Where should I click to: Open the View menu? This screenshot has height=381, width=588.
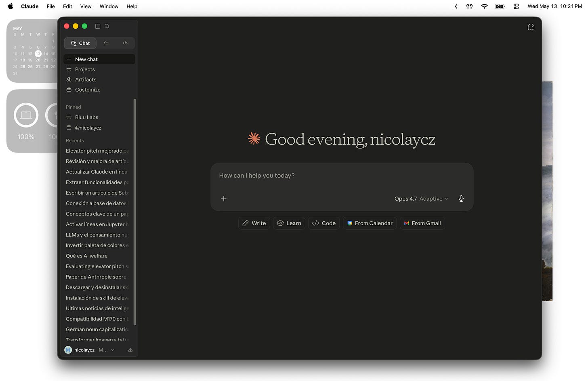(86, 6)
